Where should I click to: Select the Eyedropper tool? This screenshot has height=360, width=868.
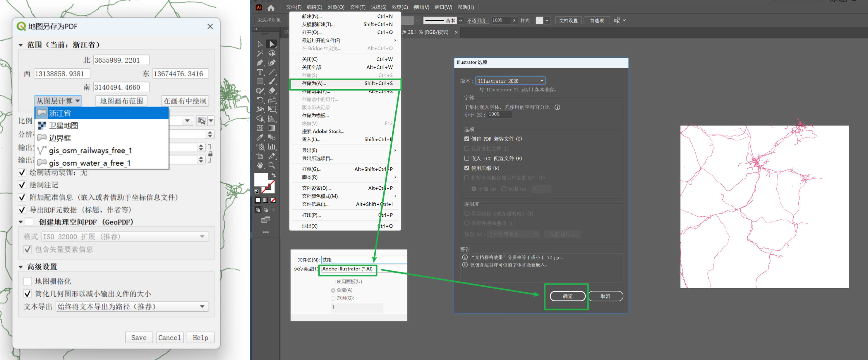click(x=260, y=137)
